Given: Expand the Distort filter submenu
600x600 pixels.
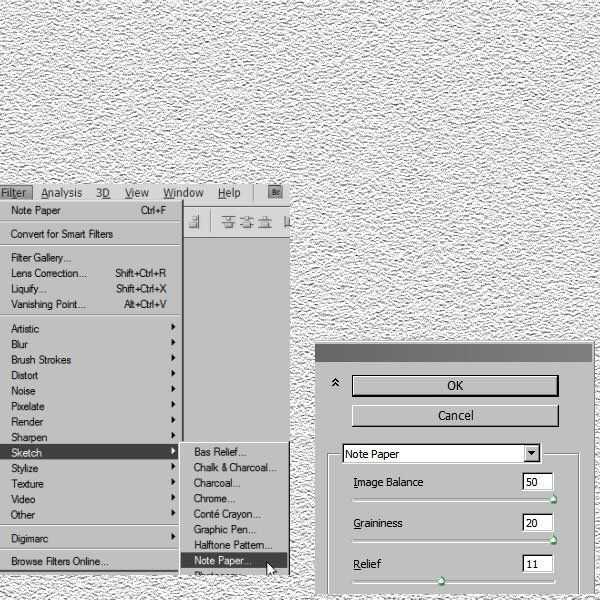Looking at the screenshot, I should 89,375.
